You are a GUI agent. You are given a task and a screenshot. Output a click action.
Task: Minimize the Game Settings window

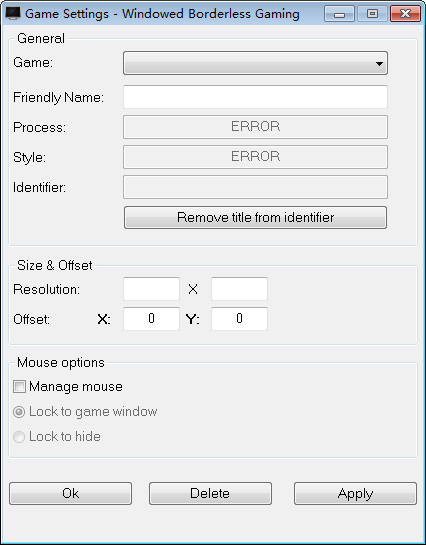(339, 14)
